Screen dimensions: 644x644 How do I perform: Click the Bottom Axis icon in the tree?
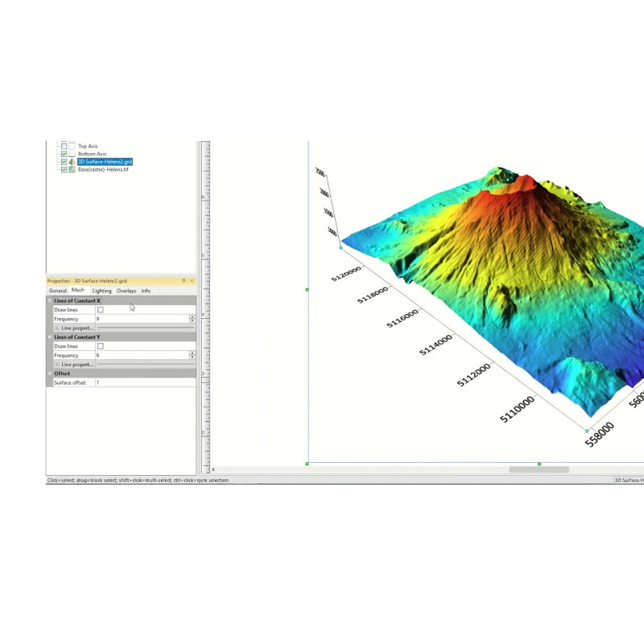click(x=72, y=154)
